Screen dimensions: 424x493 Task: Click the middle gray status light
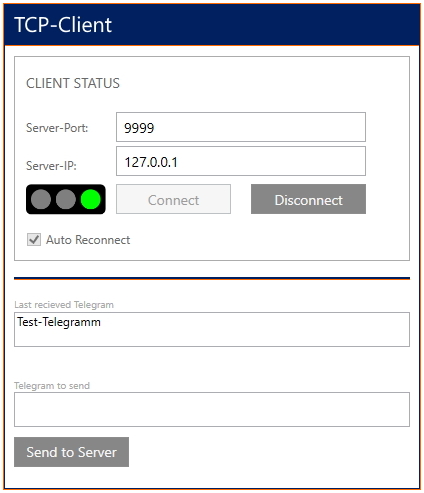point(66,199)
